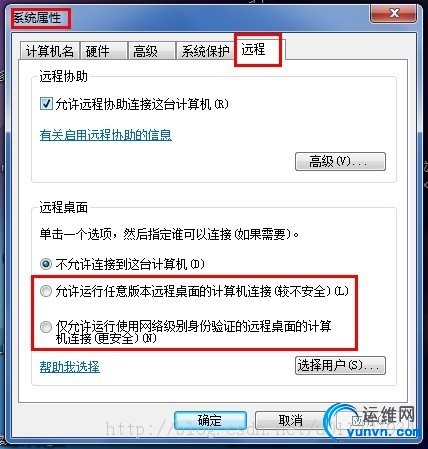The height and width of the screenshot is (449, 428).
Task: Click the 远程 tab
Action: pos(258,49)
